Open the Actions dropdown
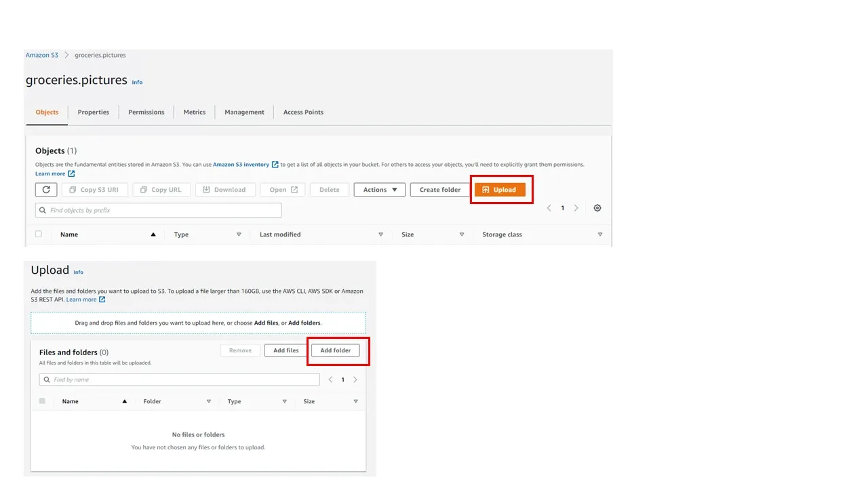The image size is (868, 488). pos(380,190)
